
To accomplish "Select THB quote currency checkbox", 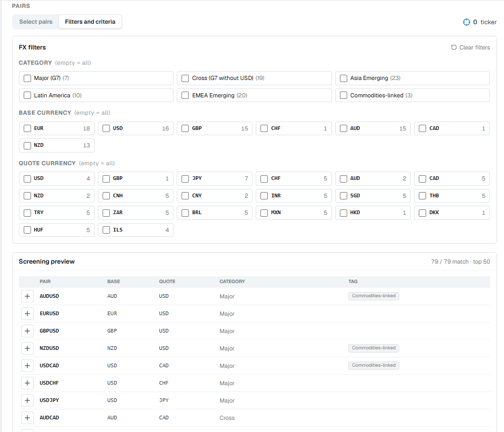I will click(422, 196).
